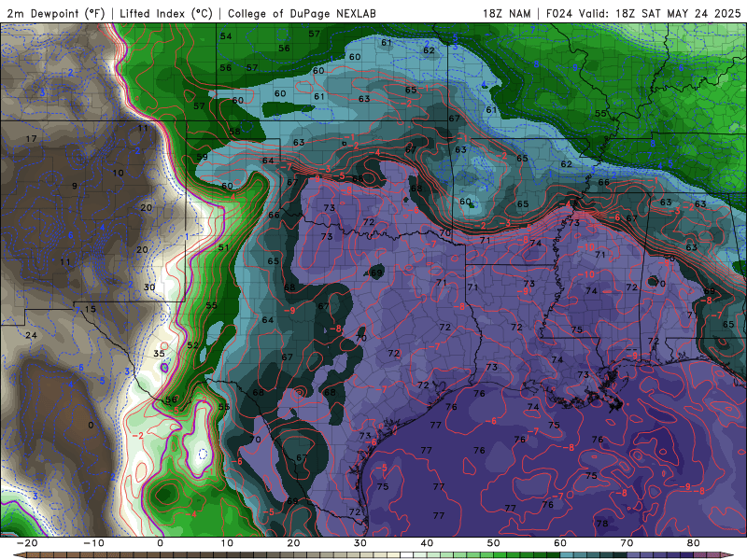Click the "2m Dewpoint (°F)" title text
The image size is (747, 560).
(x=55, y=13)
